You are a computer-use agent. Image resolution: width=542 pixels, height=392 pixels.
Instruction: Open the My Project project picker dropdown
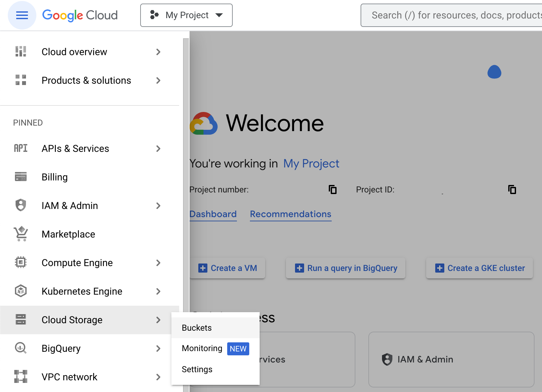point(186,15)
